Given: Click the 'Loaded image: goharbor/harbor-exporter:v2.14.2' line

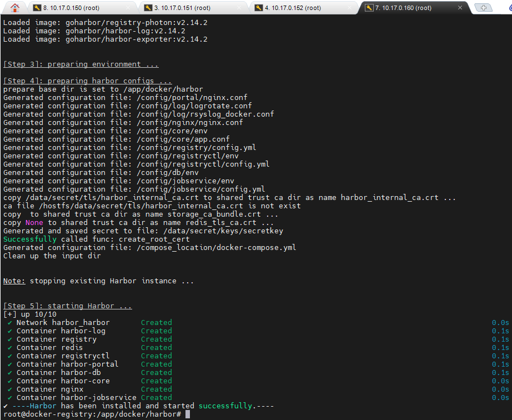Looking at the screenshot, I should click(105, 39).
